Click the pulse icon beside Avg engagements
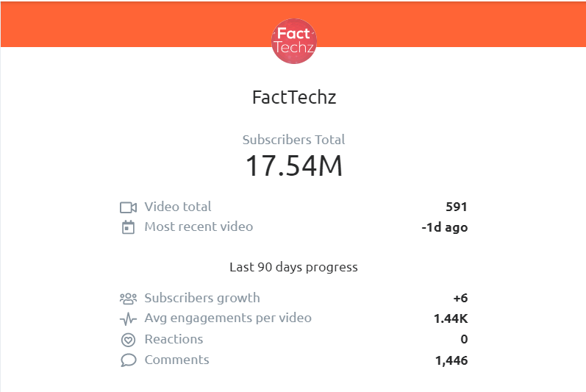 click(x=128, y=318)
